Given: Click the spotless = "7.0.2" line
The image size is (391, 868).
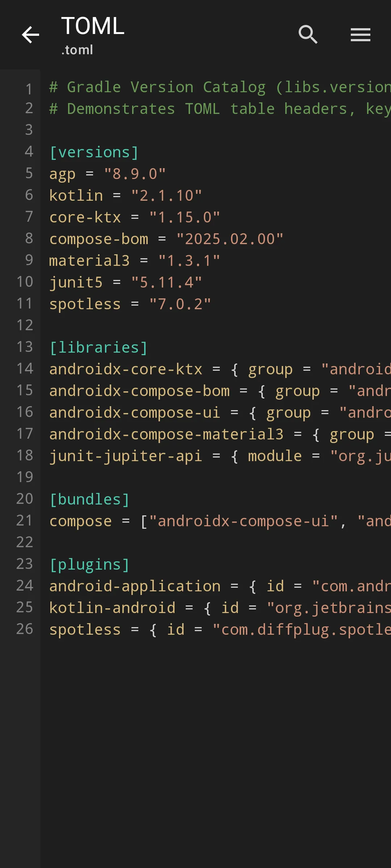Looking at the screenshot, I should [130, 304].
